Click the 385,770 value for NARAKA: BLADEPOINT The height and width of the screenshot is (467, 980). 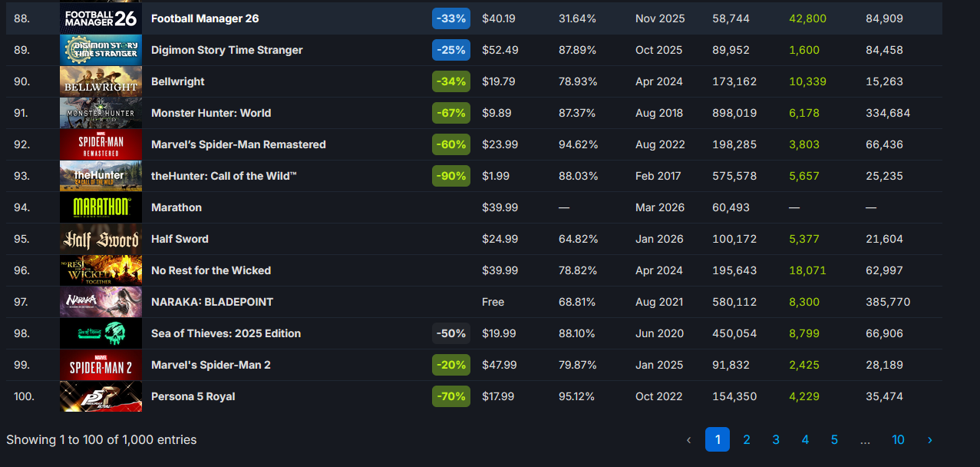(x=888, y=302)
